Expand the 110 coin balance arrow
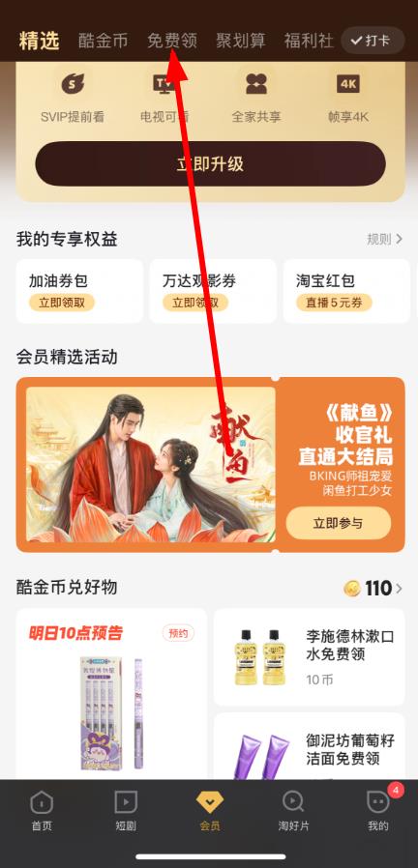The height and width of the screenshot is (868, 418). 400,589
